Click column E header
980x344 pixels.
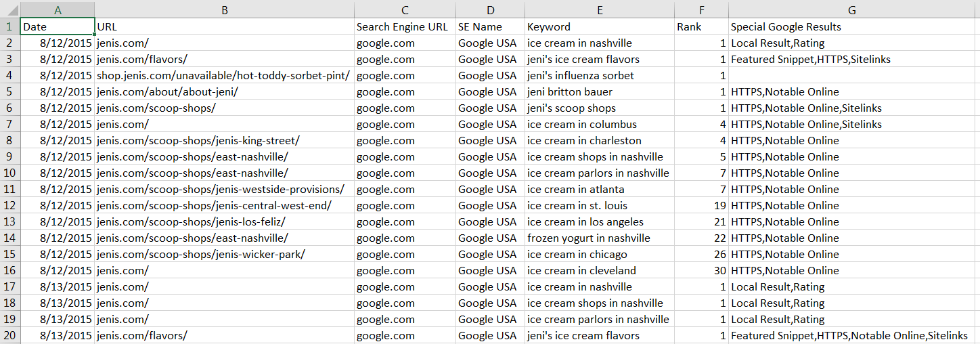pos(599,9)
